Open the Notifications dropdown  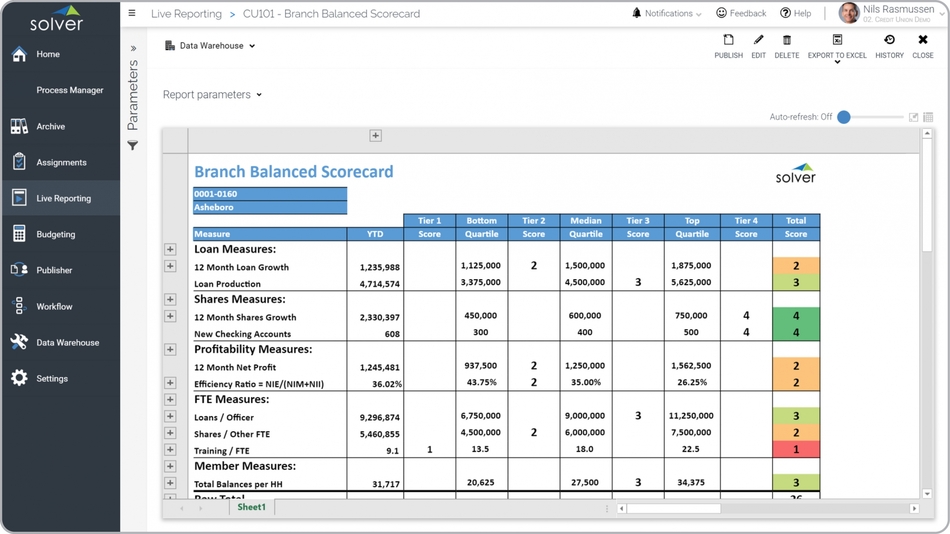[667, 14]
